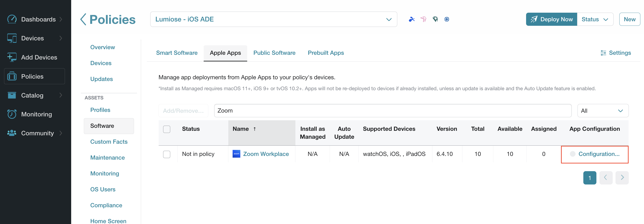Open Home Screen under Assets
This screenshot has width=644, height=224.
coord(108,221)
